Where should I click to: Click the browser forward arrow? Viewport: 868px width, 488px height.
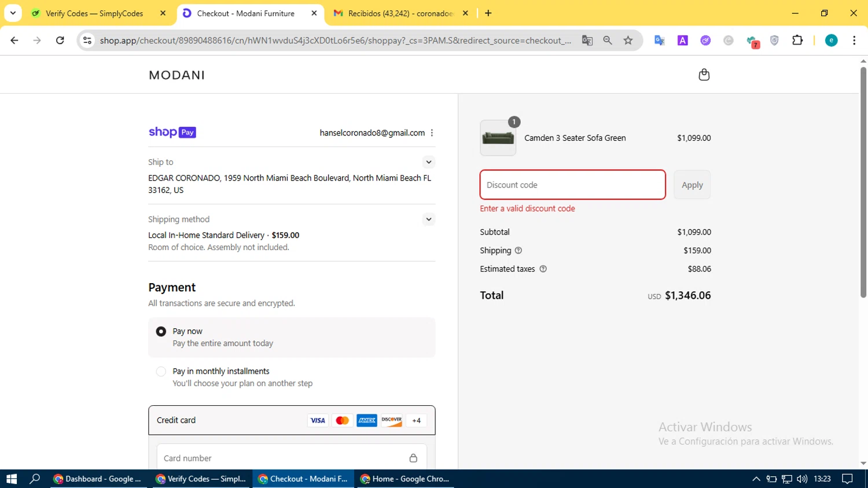coord(37,41)
